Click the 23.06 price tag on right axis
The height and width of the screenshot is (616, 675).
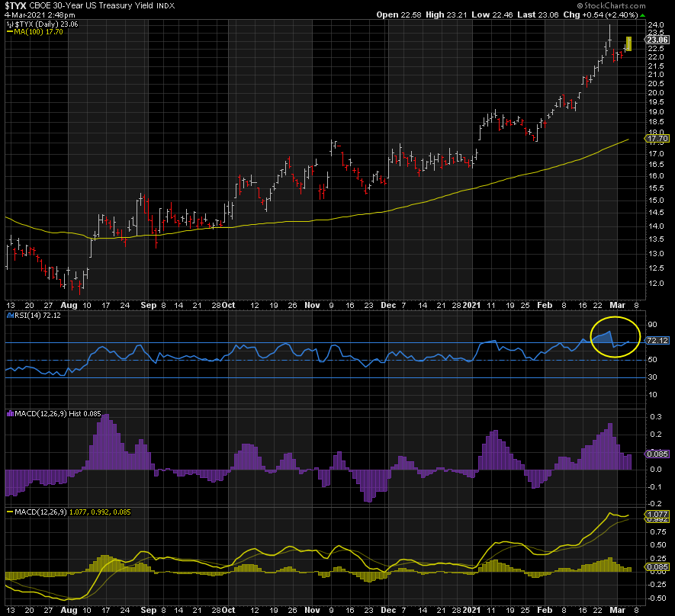(x=657, y=40)
